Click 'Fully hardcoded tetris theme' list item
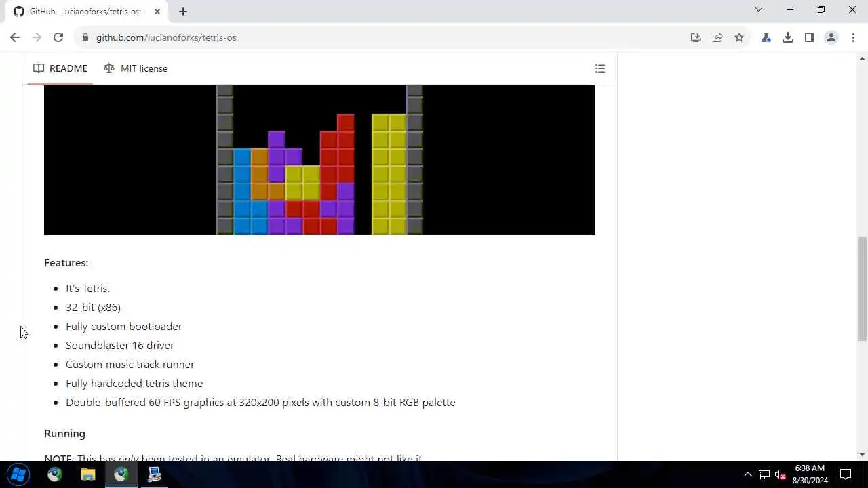 click(x=134, y=384)
